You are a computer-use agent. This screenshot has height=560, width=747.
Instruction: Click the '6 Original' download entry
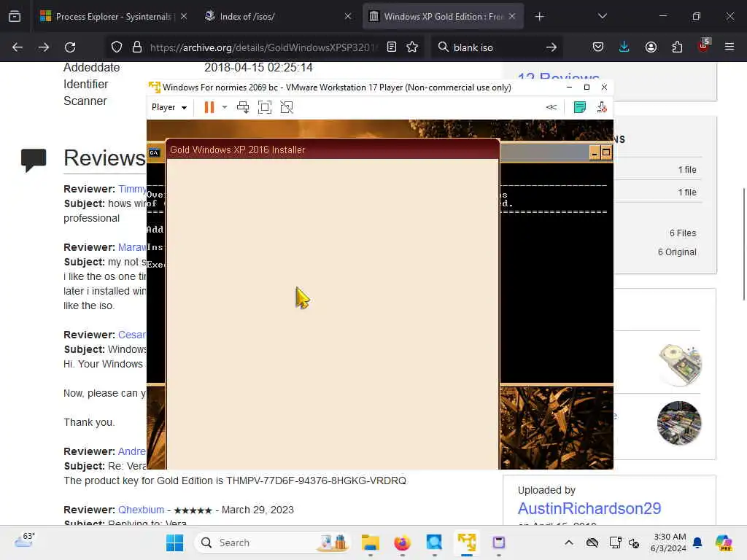point(677,252)
